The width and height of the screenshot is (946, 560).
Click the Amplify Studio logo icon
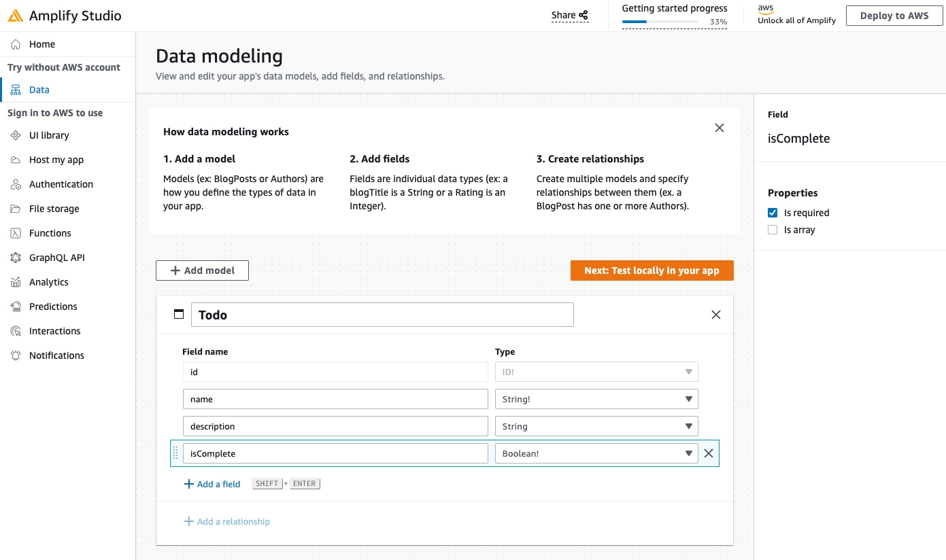[x=16, y=16]
